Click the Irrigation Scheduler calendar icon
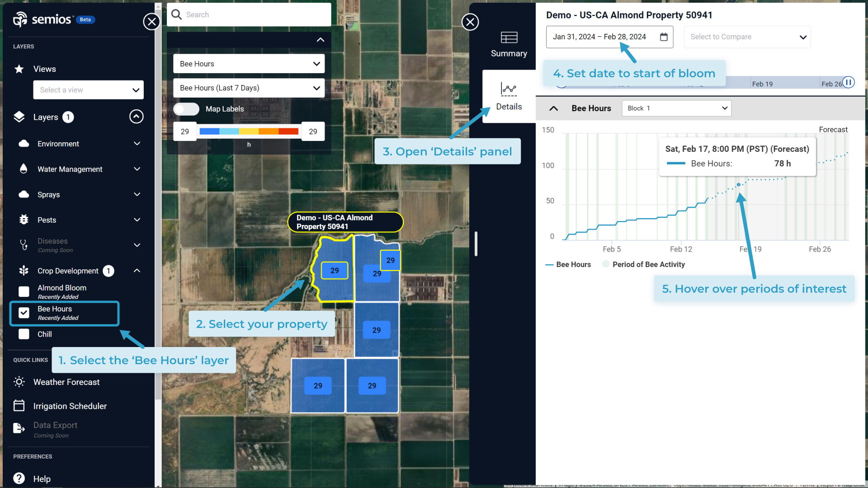 19,405
